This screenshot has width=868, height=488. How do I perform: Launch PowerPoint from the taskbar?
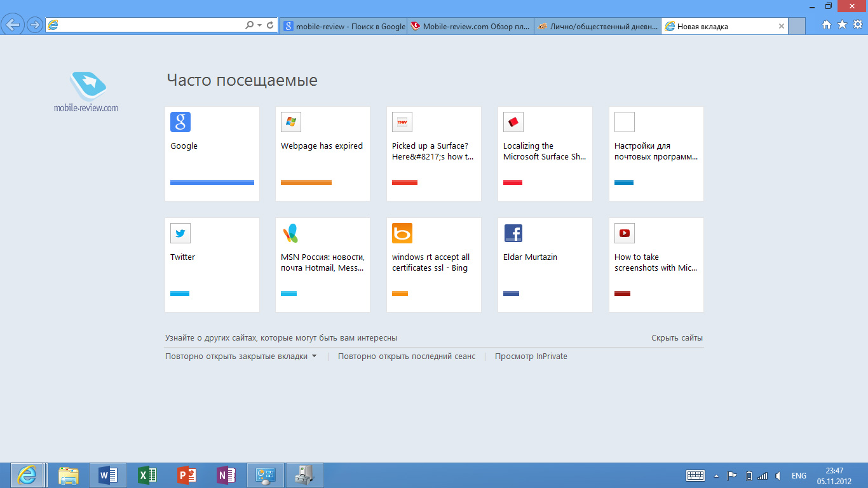coord(186,475)
